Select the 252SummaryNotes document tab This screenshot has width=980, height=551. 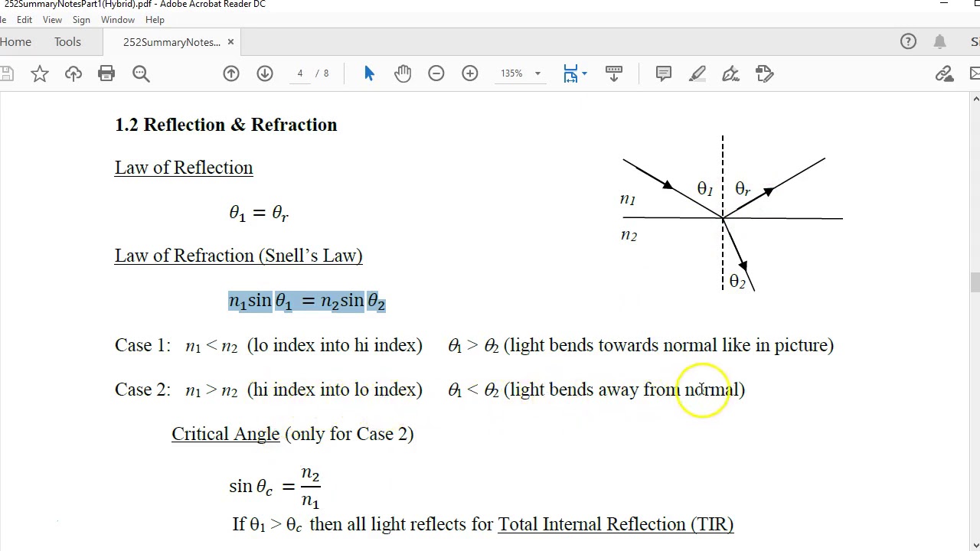[171, 42]
